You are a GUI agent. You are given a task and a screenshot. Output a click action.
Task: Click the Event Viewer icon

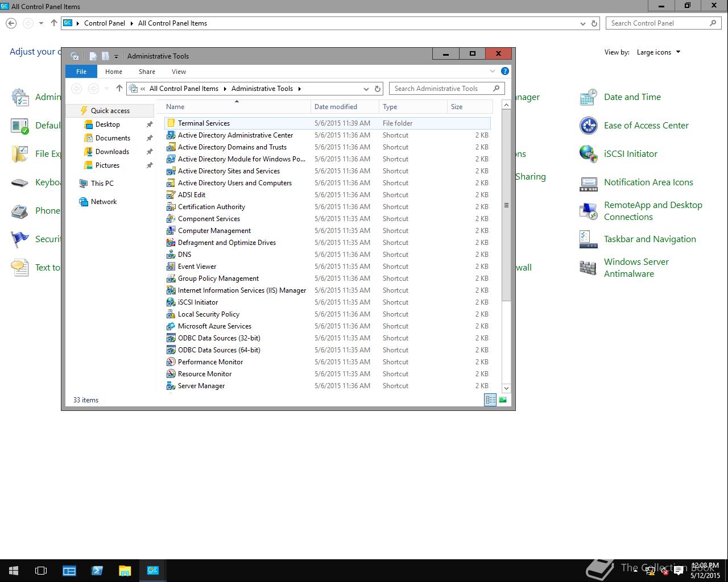coord(171,267)
